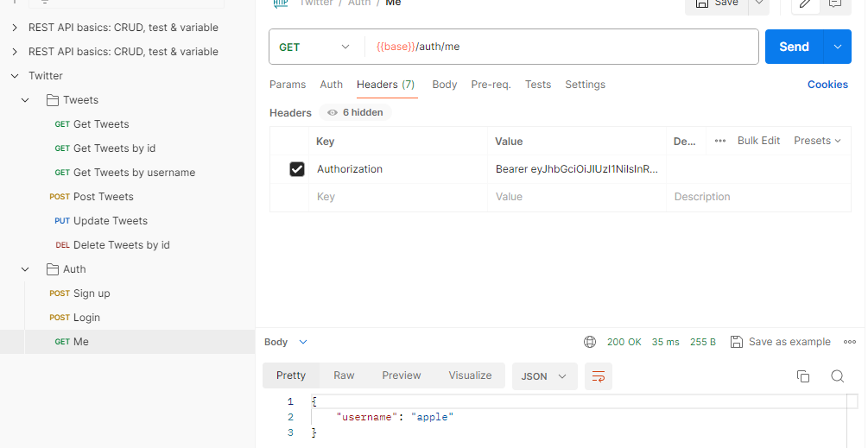The width and height of the screenshot is (868, 448).
Task: Select the Headers (7) tab
Action: (x=386, y=85)
